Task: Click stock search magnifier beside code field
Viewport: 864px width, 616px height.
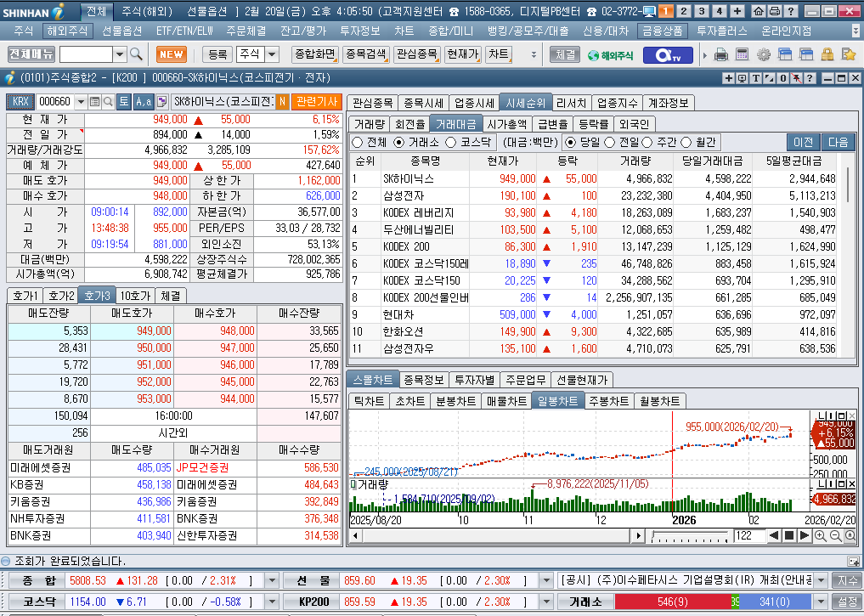Action: (x=109, y=101)
